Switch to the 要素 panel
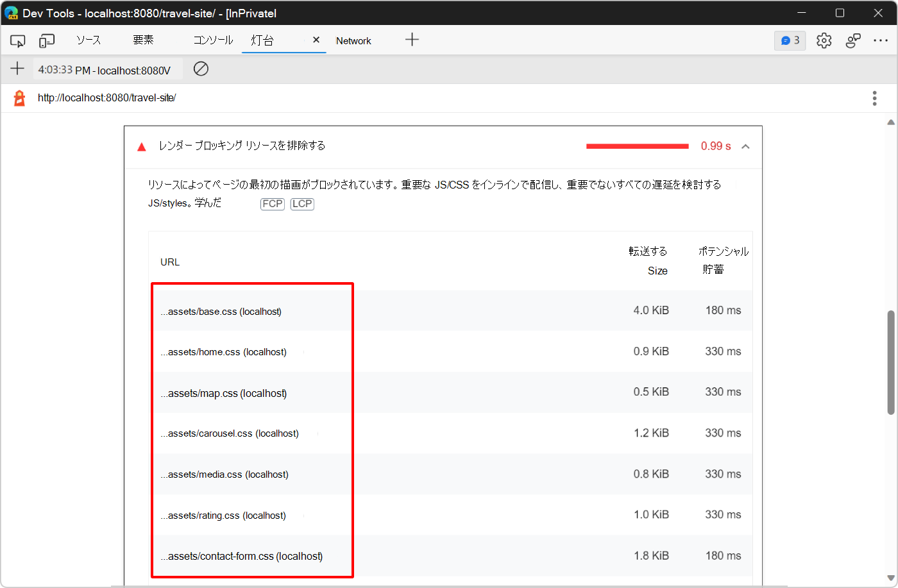This screenshot has width=898, height=588. [x=143, y=40]
